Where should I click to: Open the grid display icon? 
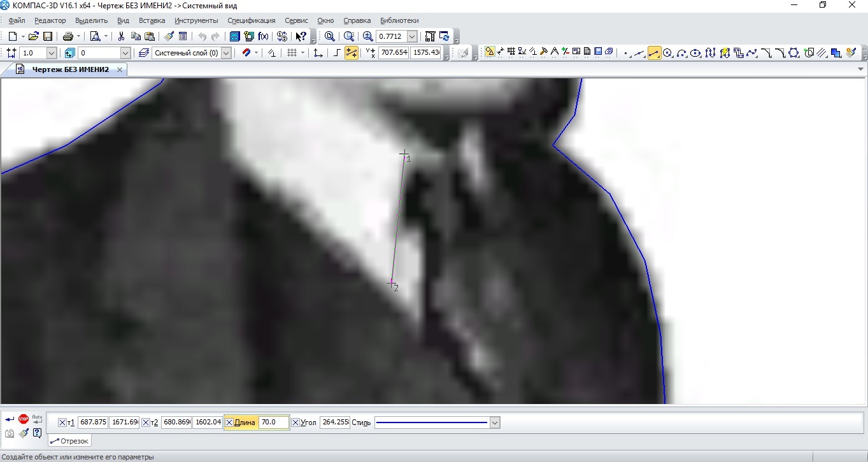(292, 53)
